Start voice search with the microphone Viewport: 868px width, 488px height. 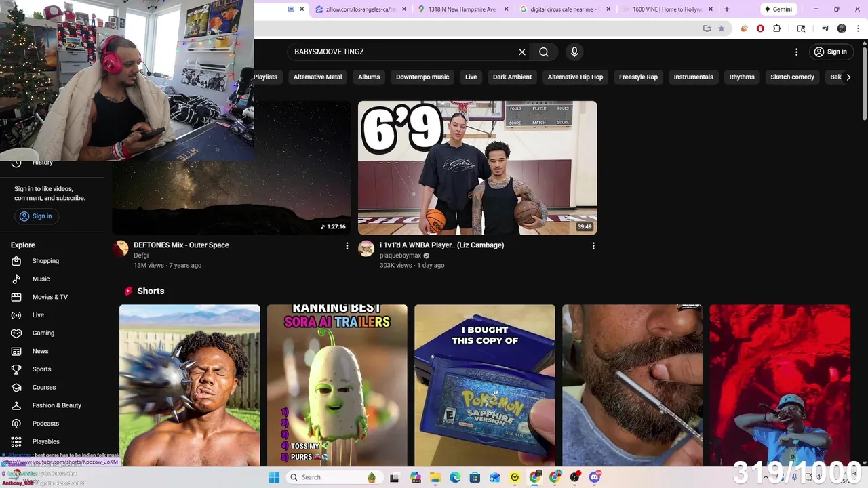click(574, 52)
